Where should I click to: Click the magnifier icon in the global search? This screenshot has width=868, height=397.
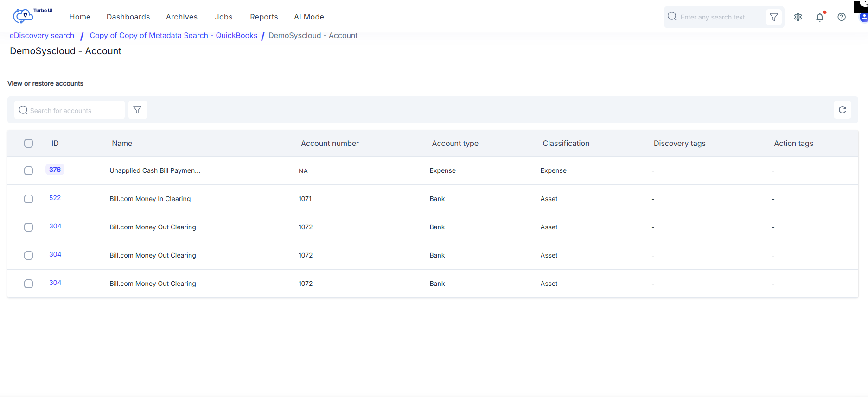click(x=672, y=17)
